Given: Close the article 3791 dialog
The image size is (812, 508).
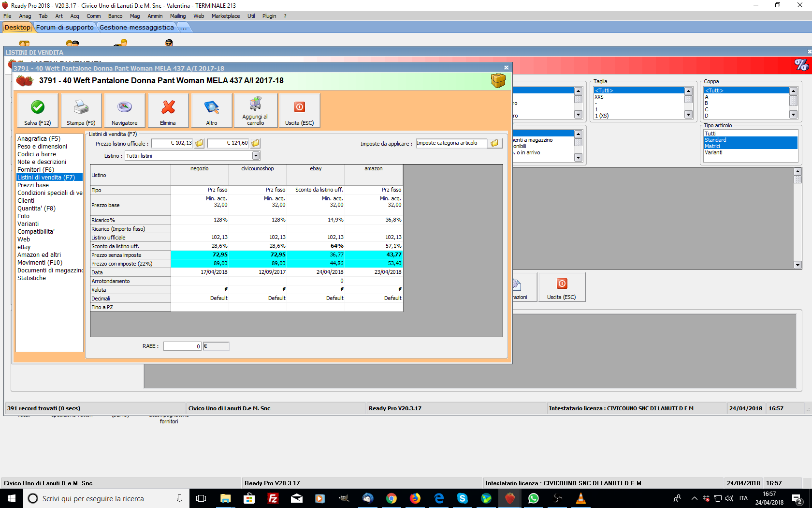Looking at the screenshot, I should [x=506, y=68].
